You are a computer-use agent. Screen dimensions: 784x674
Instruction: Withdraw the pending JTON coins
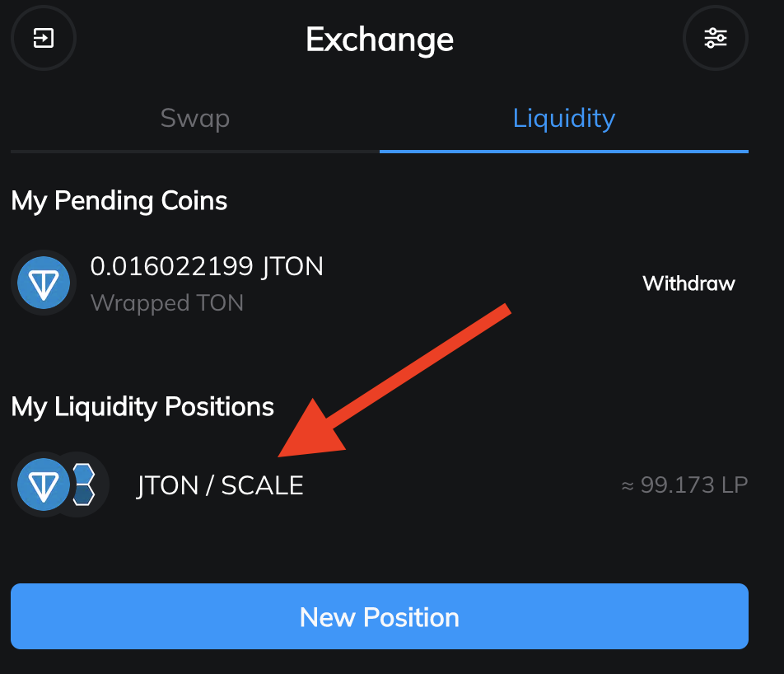(x=688, y=283)
